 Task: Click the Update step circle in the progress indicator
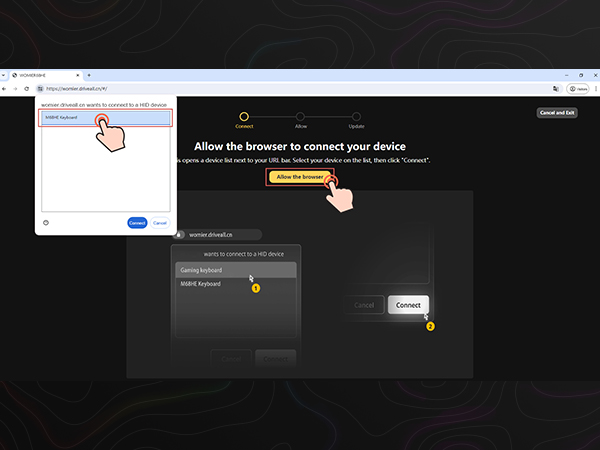coord(355,117)
